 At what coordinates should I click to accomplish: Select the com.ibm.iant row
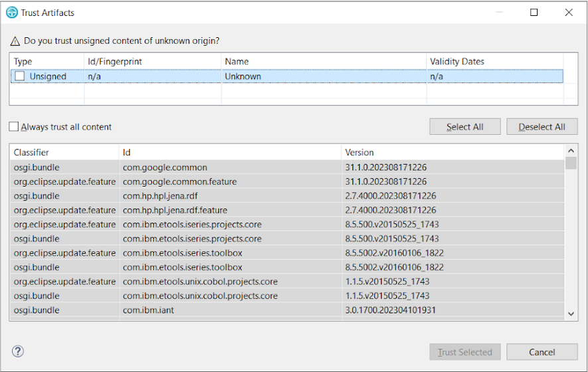coord(287,310)
